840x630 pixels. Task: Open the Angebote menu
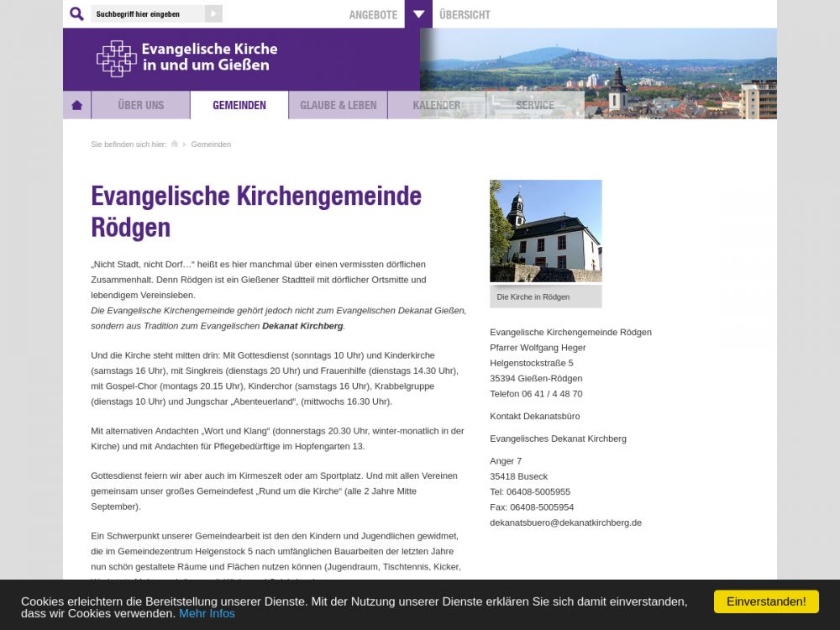pyautogui.click(x=373, y=14)
